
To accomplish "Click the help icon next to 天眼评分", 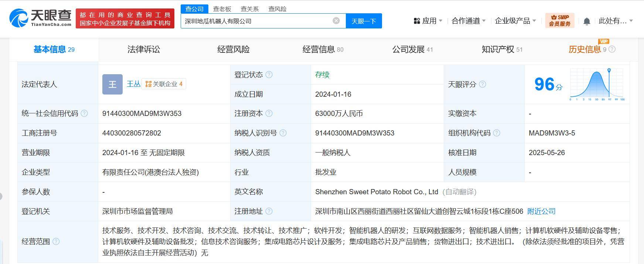I will [x=483, y=84].
